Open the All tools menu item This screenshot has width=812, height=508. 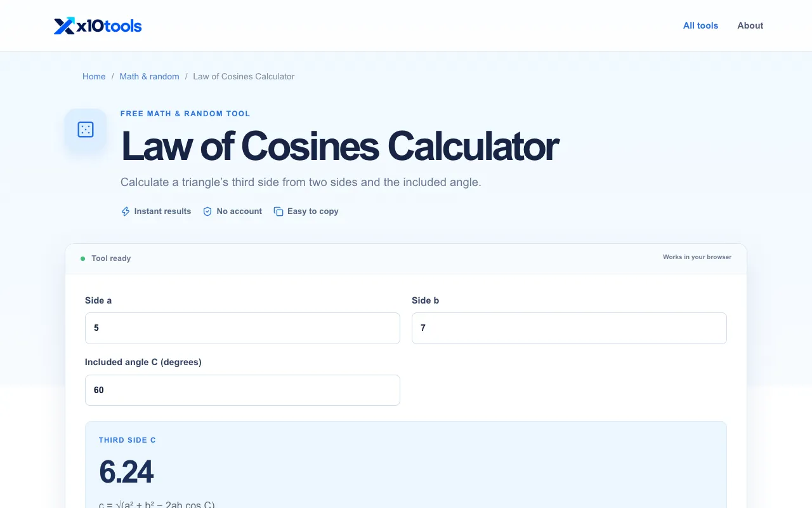click(700, 25)
